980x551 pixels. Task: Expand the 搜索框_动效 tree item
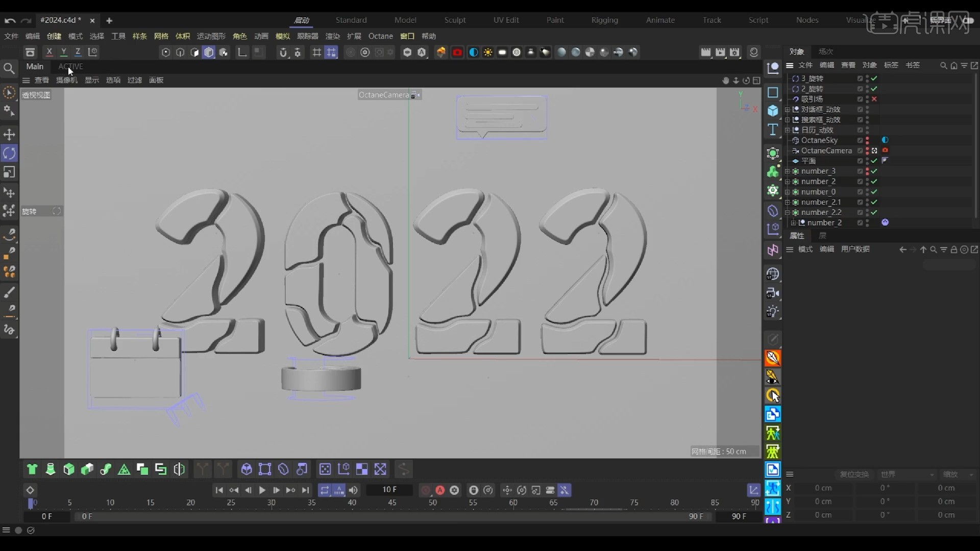click(788, 120)
